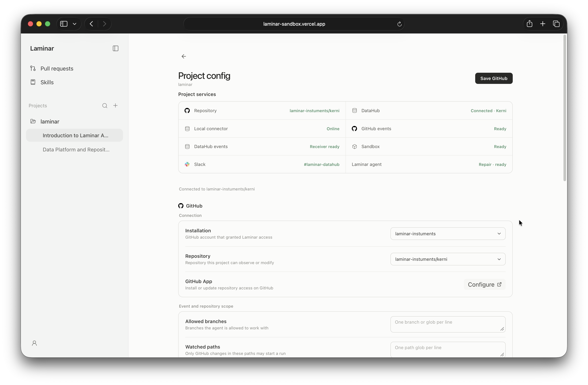Viewport: 588px width, 385px height.
Task: Add a new project with plus icon
Action: point(115,106)
